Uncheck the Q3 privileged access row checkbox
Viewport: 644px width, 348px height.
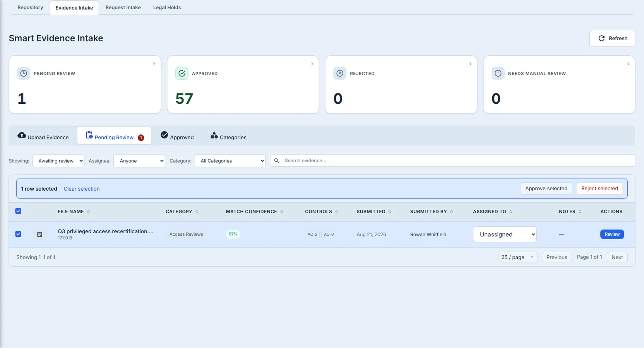(18, 234)
